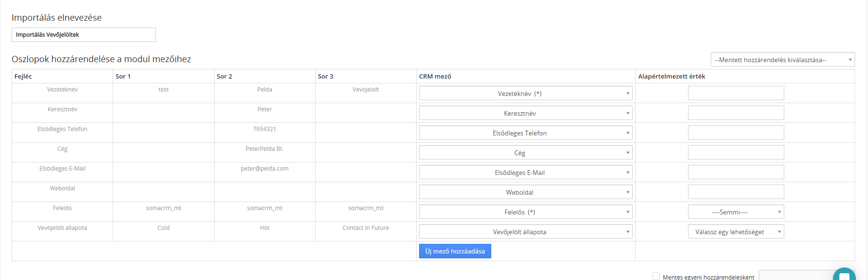Open the chat bubble icon at bottom right

tap(844, 275)
